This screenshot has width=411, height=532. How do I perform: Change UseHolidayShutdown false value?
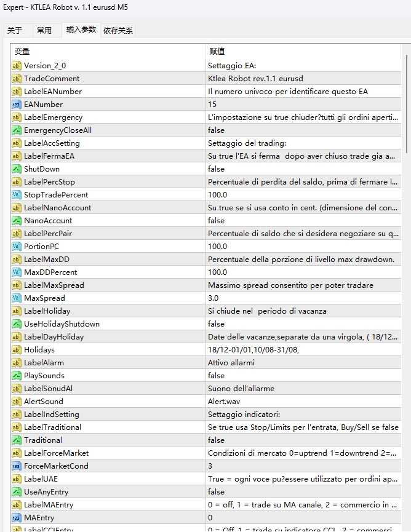303,324
